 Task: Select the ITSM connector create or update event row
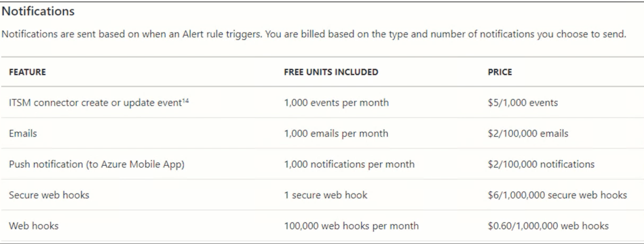[x=322, y=102]
